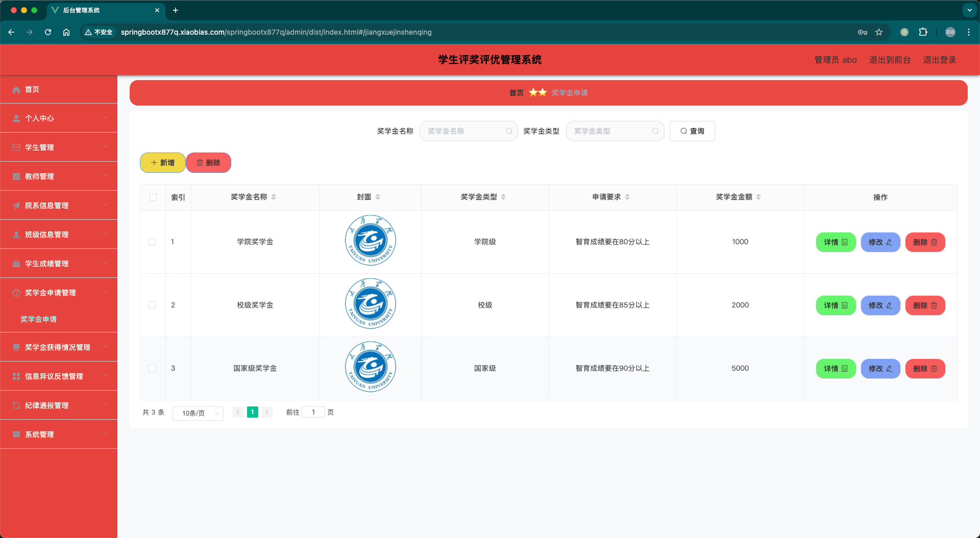Switch to the 后台管理系统 browser tab

pyautogui.click(x=105, y=10)
